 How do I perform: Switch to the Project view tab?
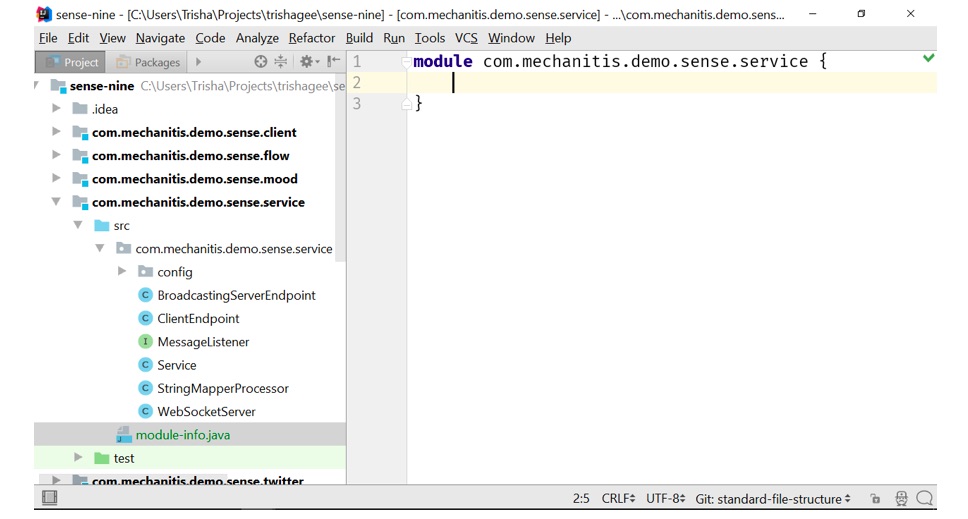71,62
